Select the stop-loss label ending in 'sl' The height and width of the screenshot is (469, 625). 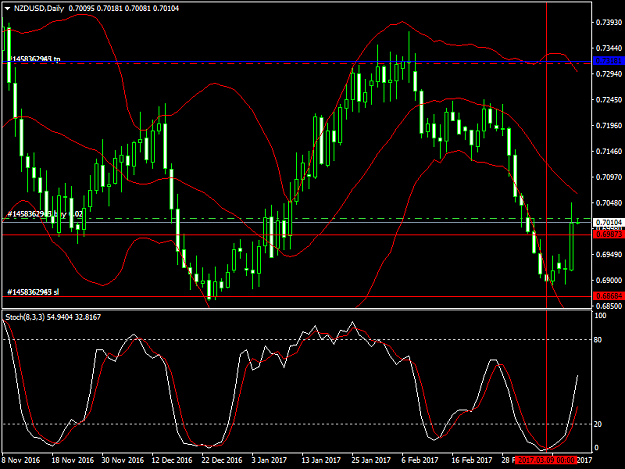(33, 292)
